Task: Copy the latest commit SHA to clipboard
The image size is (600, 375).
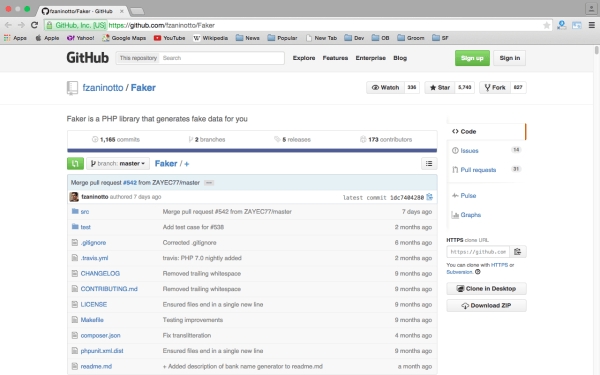Action: point(429,197)
